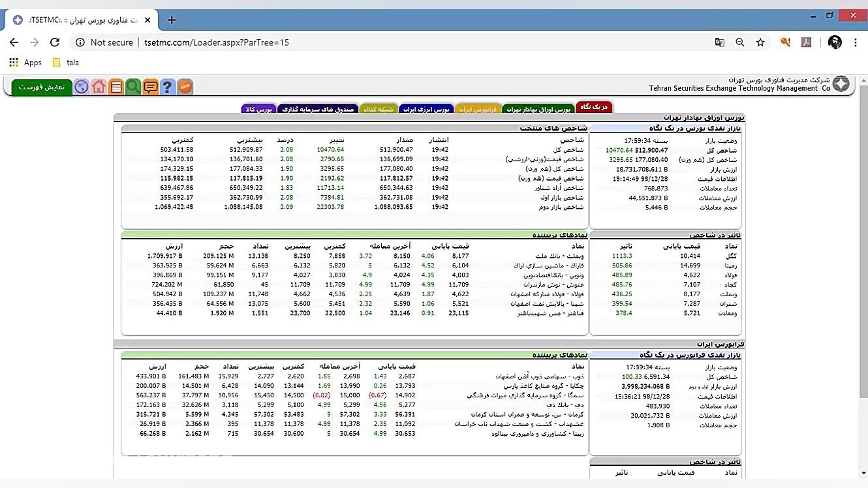Click the TSETMC company logo emblem

[841, 84]
